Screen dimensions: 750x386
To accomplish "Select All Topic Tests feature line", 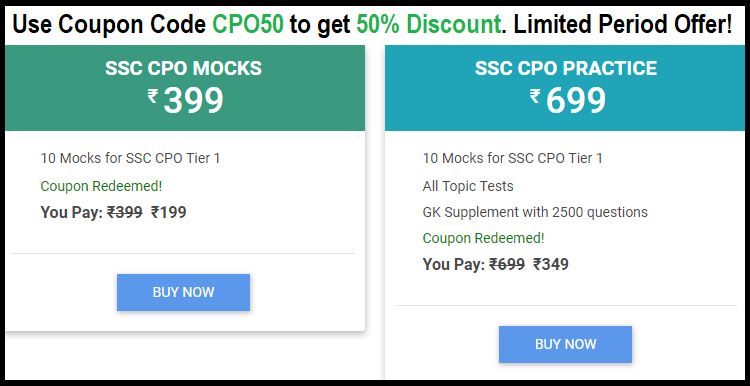I will pyautogui.click(x=468, y=186).
